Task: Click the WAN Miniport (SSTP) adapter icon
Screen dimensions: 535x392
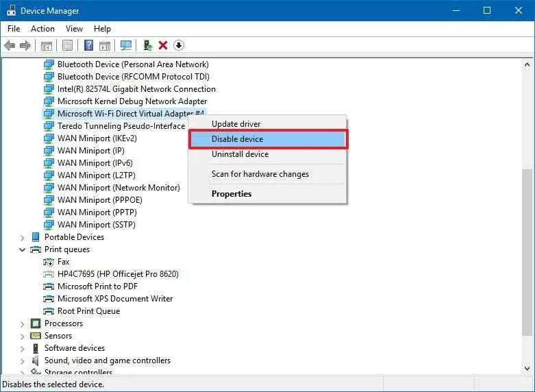Action: pos(49,225)
